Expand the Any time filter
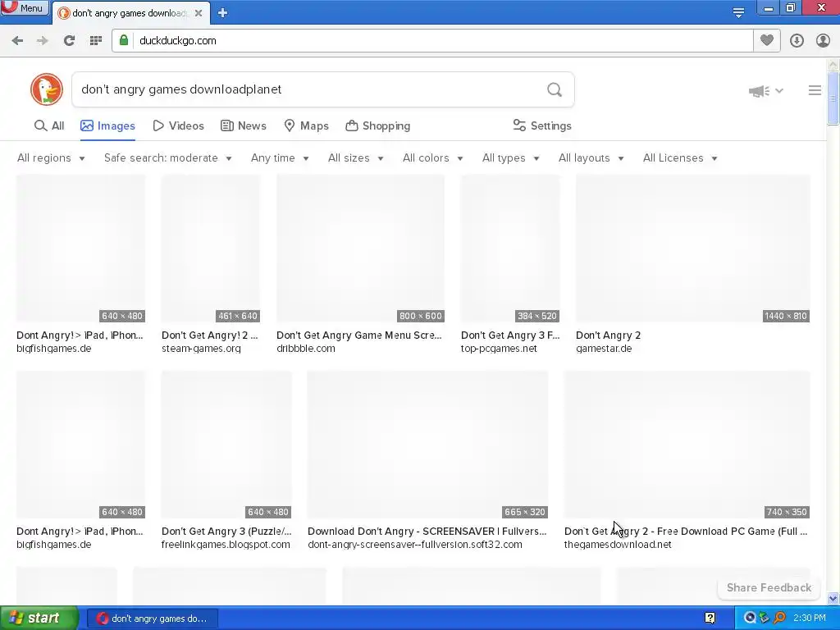 tap(280, 158)
